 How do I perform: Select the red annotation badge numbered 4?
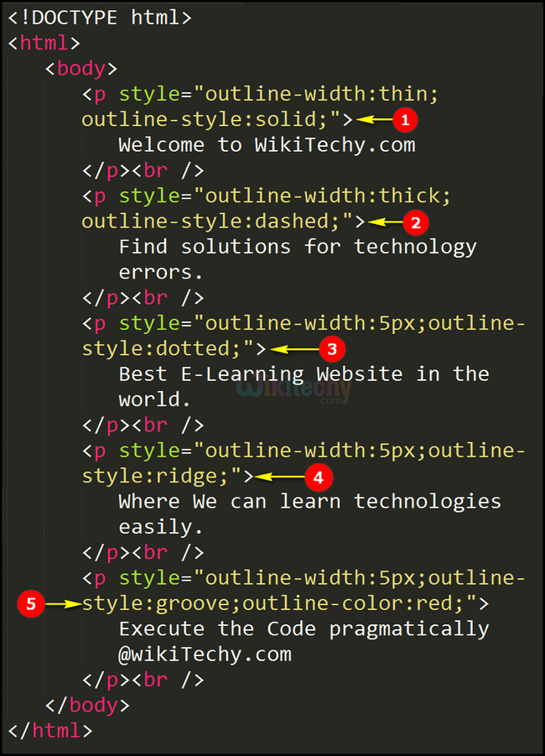point(318,477)
